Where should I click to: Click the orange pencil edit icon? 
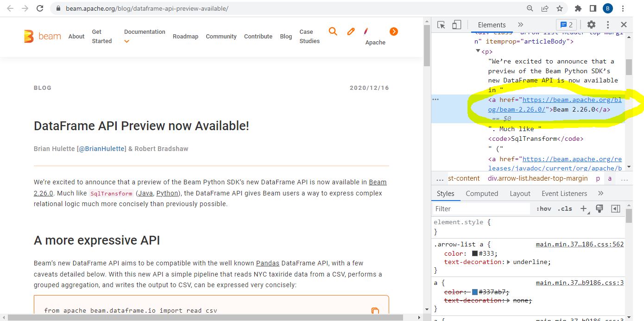(351, 31)
